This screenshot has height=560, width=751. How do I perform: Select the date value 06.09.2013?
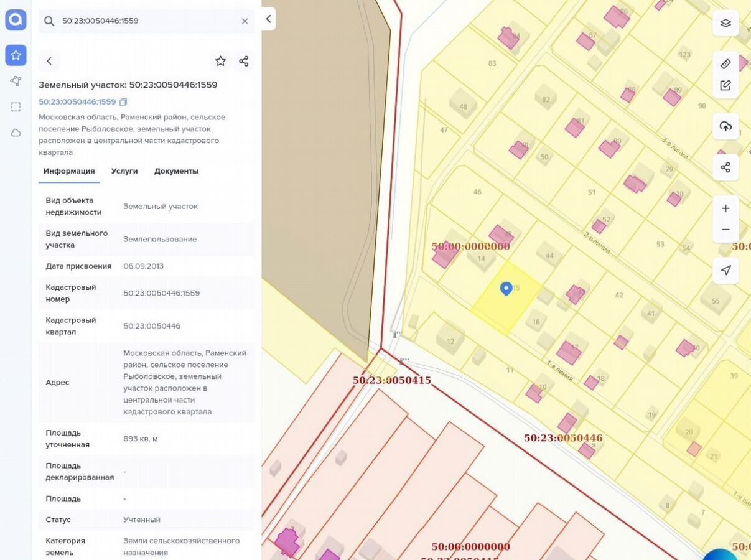point(143,266)
